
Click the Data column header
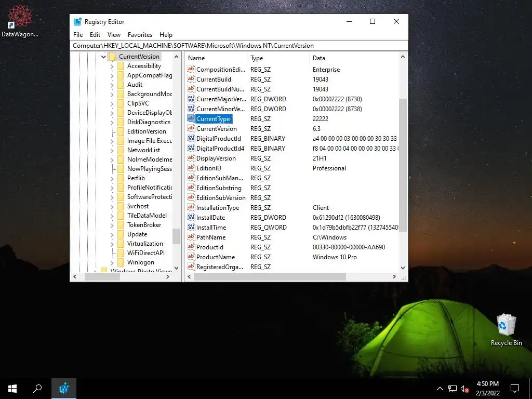coord(354,58)
